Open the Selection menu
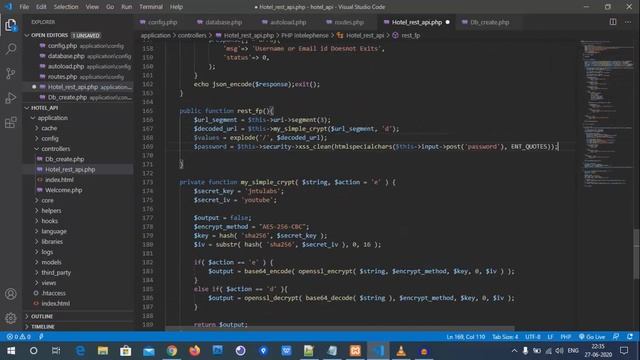The image size is (640, 360). point(66,7)
